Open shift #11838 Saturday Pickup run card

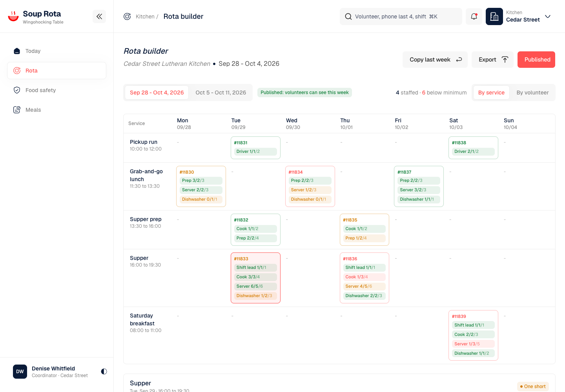coord(473,148)
